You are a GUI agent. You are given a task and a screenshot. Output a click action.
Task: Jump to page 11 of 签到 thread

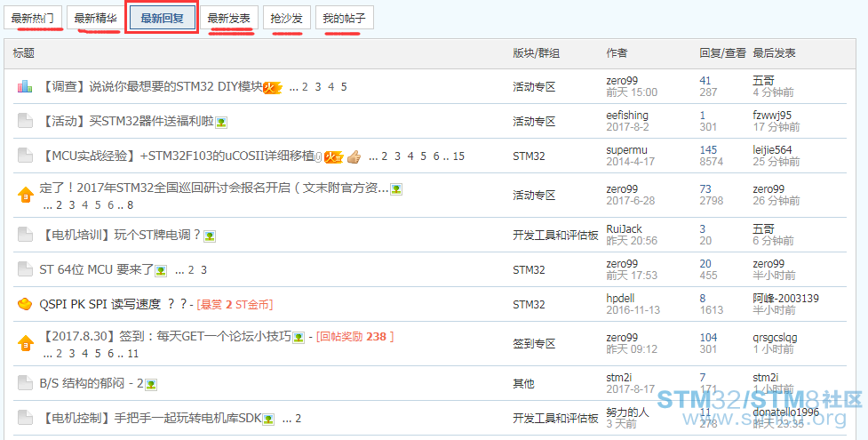click(x=133, y=354)
